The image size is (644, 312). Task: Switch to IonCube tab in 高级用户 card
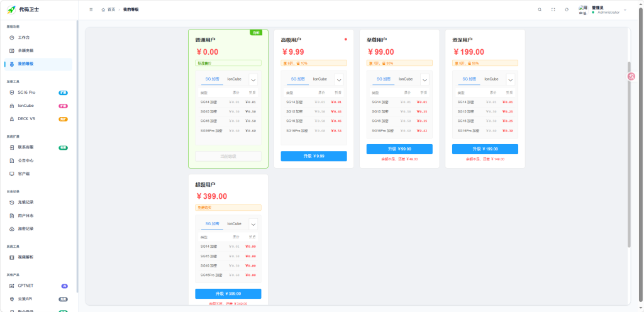click(x=320, y=79)
